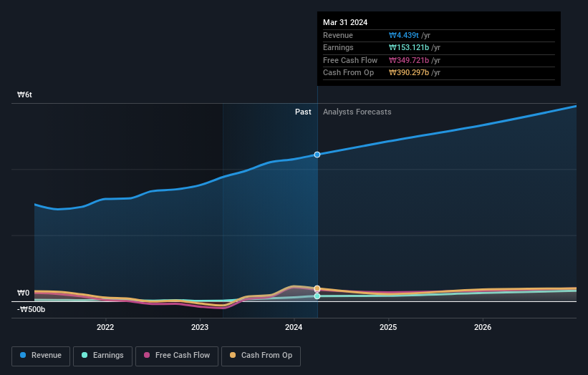Select the teal Earnings data point marker
The width and height of the screenshot is (588, 375).
point(317,296)
